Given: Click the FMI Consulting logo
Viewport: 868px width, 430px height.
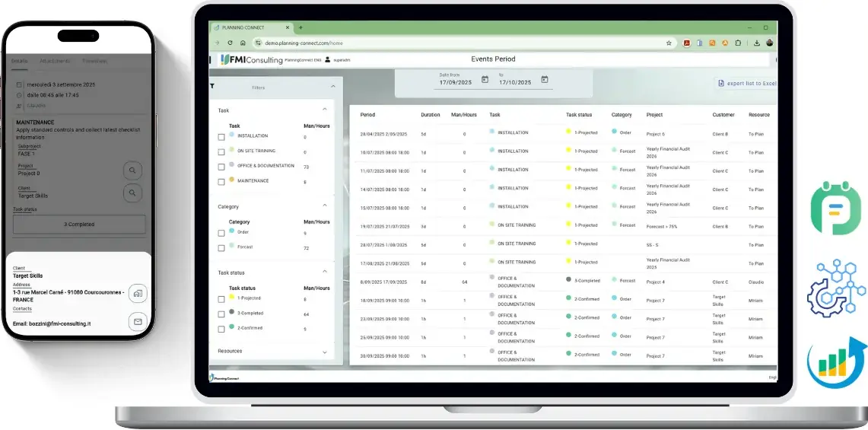Looking at the screenshot, I should point(251,60).
